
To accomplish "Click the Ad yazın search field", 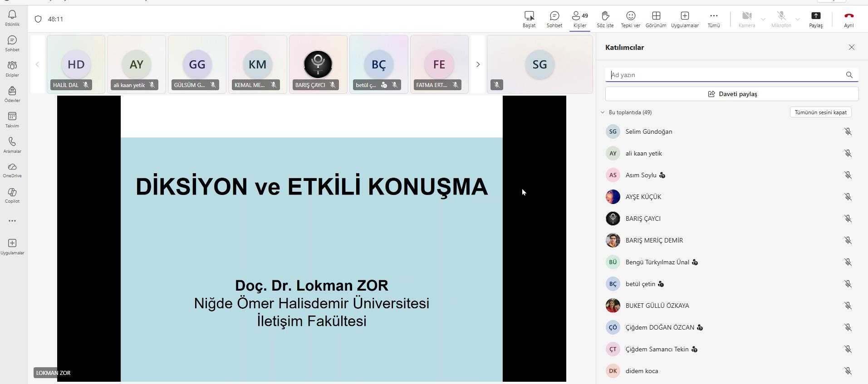I will point(725,75).
